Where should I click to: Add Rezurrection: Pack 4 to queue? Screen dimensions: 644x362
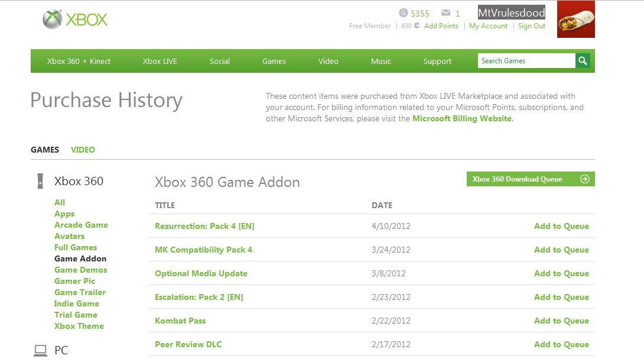[x=561, y=226]
